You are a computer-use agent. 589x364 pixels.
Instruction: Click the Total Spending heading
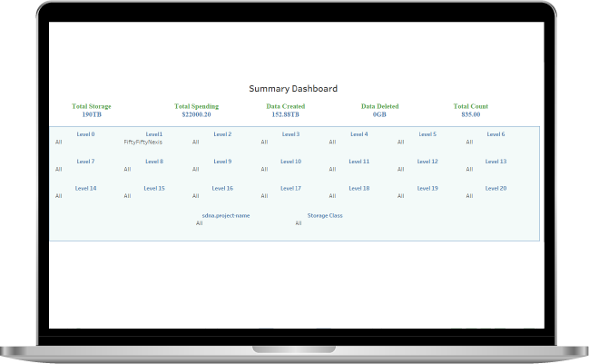[196, 106]
